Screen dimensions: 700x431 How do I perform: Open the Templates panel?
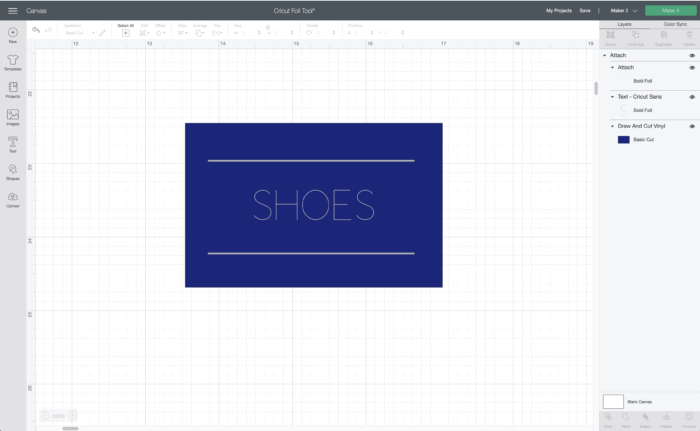(13, 61)
